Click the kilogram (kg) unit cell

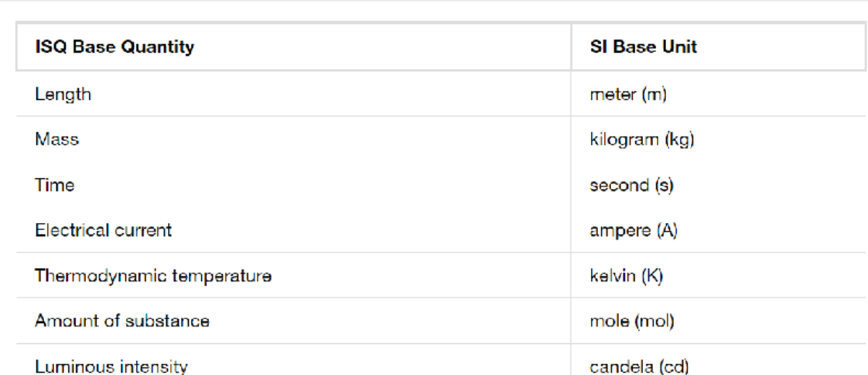tap(642, 139)
